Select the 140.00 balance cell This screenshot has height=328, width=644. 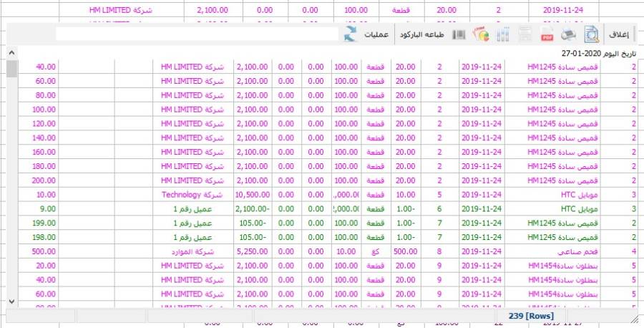tap(39, 138)
